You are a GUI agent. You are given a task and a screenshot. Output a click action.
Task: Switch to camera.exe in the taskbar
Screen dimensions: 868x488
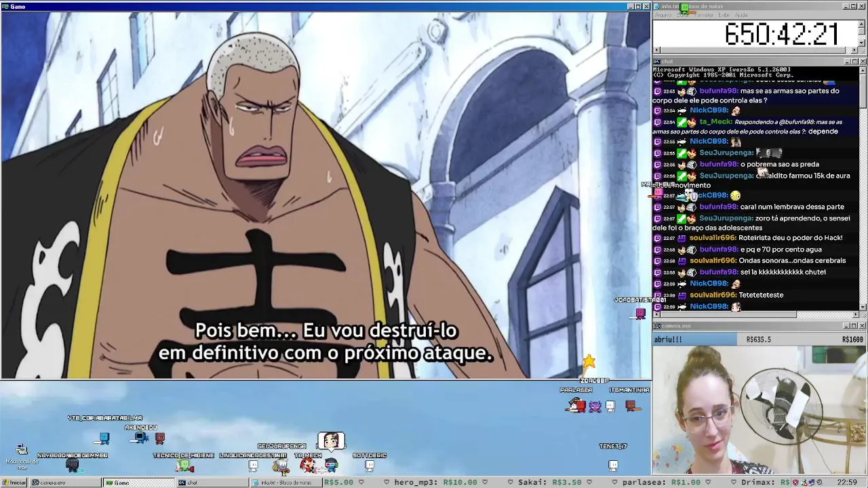pyautogui.click(x=64, y=483)
